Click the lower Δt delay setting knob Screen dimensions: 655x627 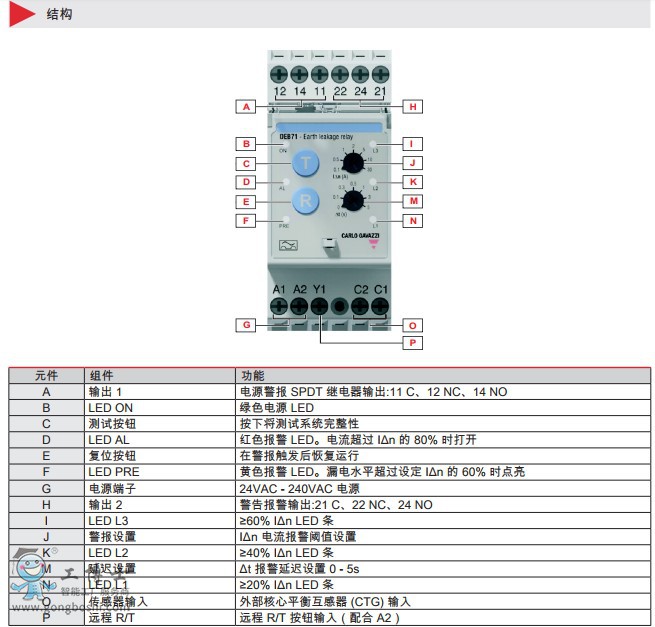coord(352,199)
